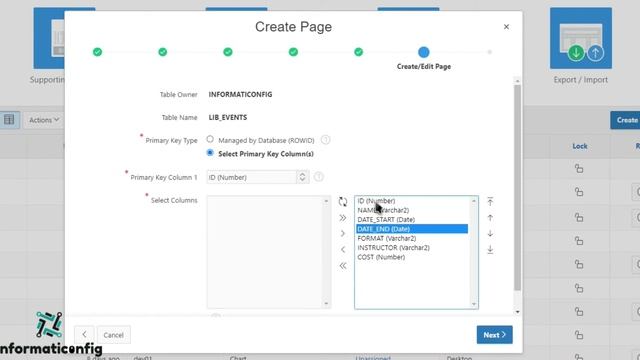640x360 pixels.
Task: Reset the column shuttle selection
Action: [343, 202]
